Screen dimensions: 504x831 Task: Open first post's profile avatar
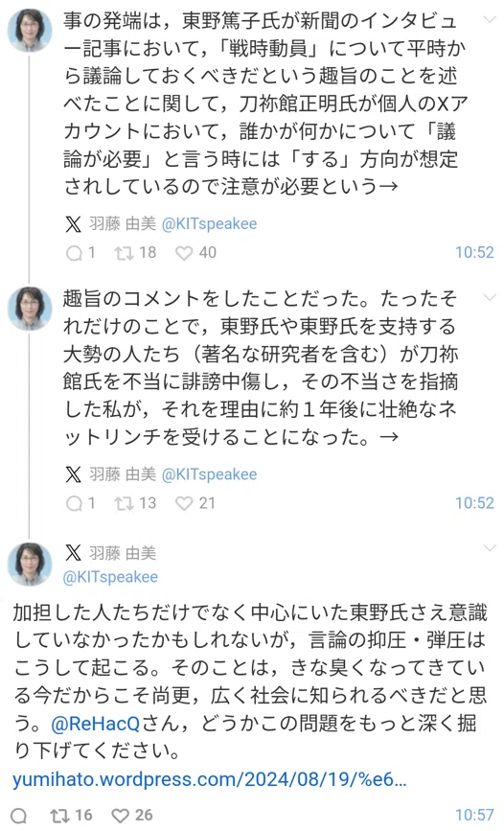coord(30,31)
